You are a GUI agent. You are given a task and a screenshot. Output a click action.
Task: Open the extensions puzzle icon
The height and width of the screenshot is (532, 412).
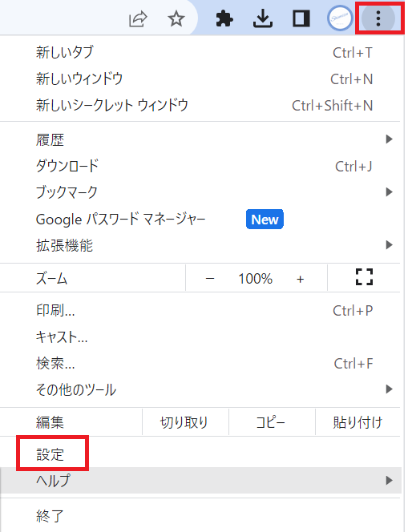(224, 18)
